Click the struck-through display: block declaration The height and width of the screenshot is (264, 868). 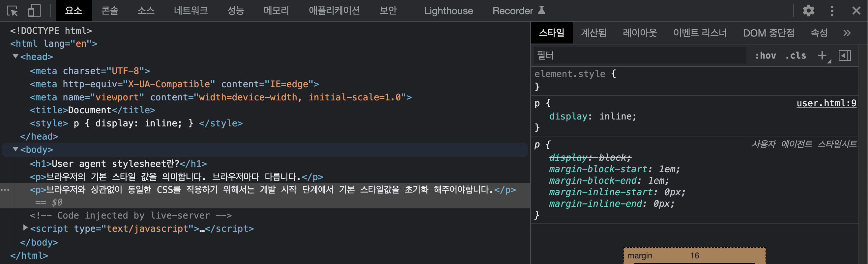590,157
